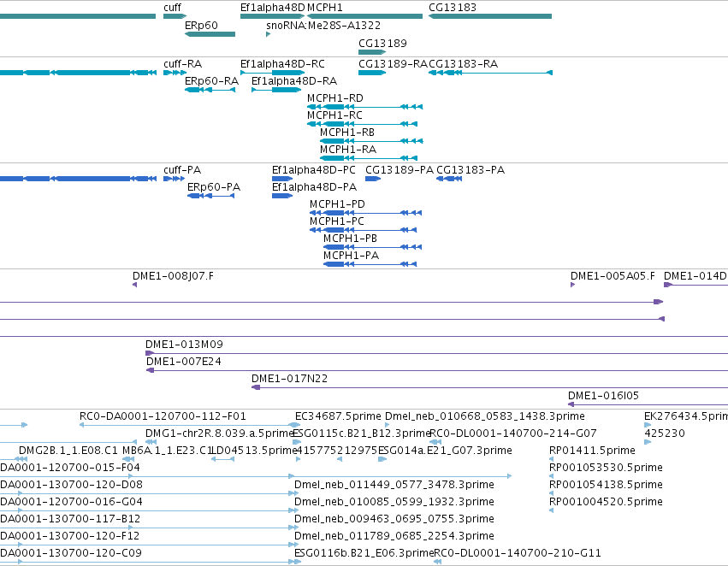Open EST Dmel_neb_010668_0583_1438.3prime
Image resolution: width=728 pixels, height=566 pixels.
(x=485, y=416)
